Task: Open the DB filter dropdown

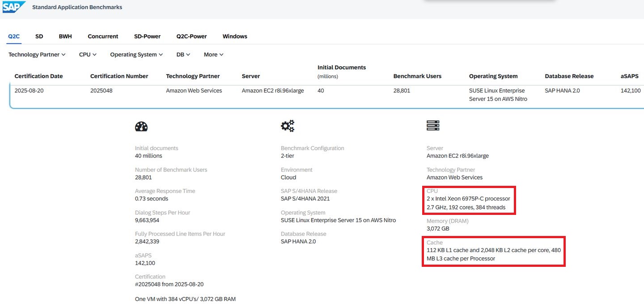Action: tap(183, 55)
